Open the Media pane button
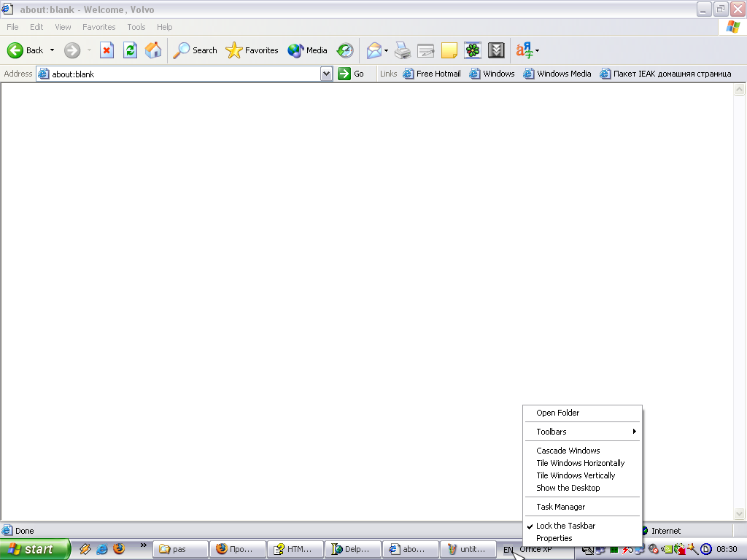This screenshot has width=747, height=560. click(x=307, y=50)
